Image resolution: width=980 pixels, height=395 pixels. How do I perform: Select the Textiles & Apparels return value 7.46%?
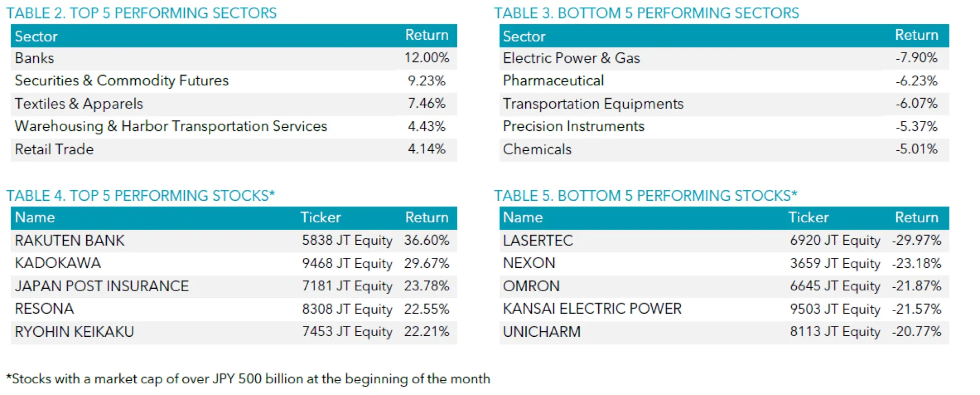pyautogui.click(x=426, y=104)
